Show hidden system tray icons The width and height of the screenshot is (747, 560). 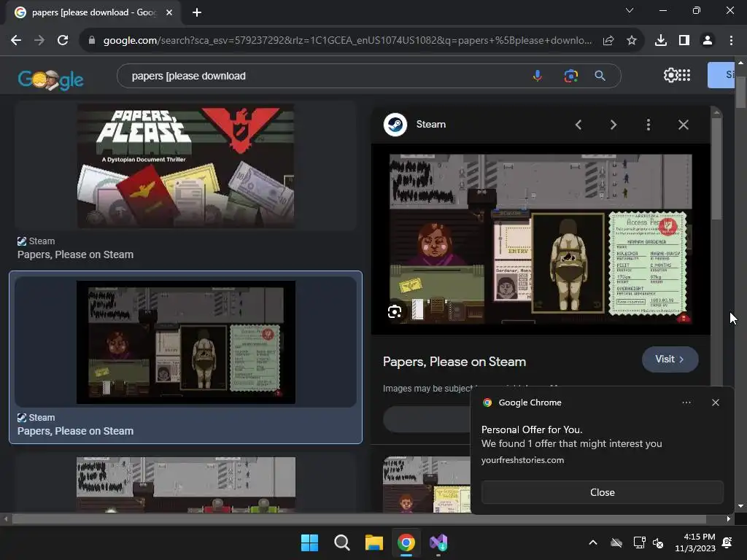tap(593, 542)
